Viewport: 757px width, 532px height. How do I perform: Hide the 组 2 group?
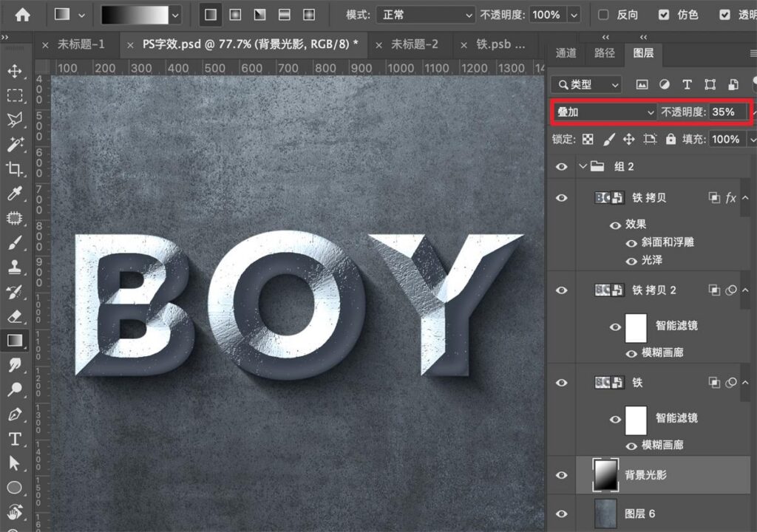tap(561, 166)
